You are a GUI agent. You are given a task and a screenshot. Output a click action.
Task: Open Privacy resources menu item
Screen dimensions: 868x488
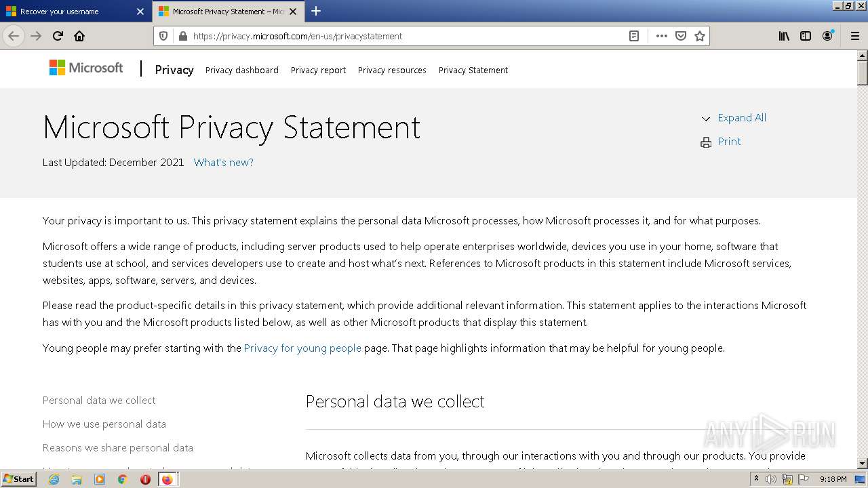click(392, 70)
